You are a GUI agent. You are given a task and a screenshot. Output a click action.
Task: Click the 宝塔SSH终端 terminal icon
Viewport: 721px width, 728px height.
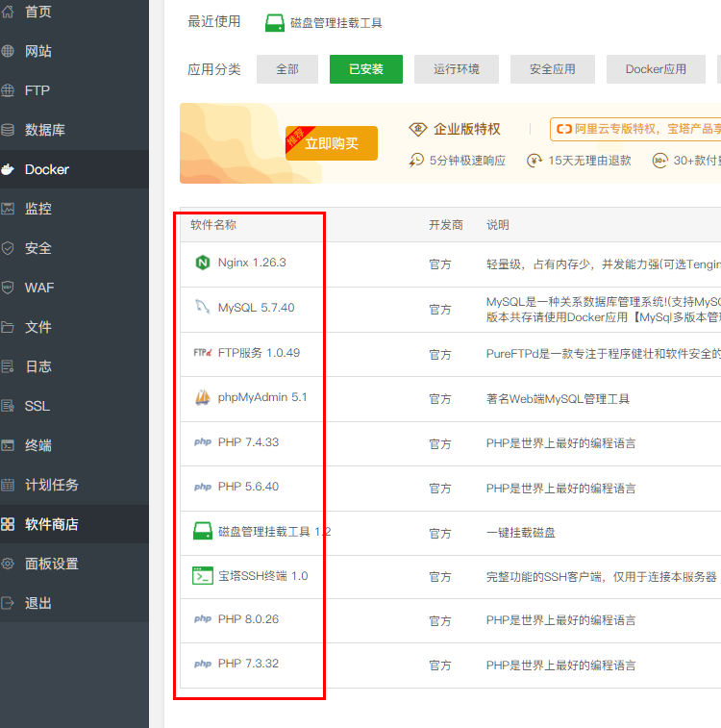point(202,576)
